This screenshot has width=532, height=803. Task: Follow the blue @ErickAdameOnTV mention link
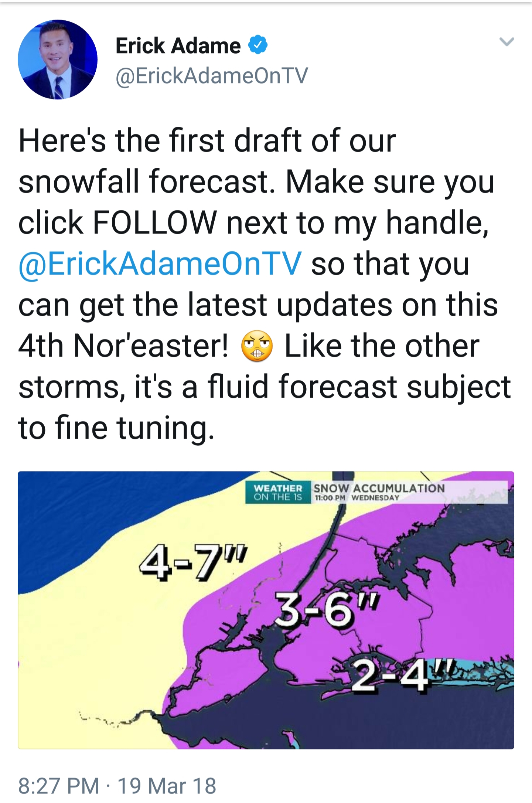160,264
